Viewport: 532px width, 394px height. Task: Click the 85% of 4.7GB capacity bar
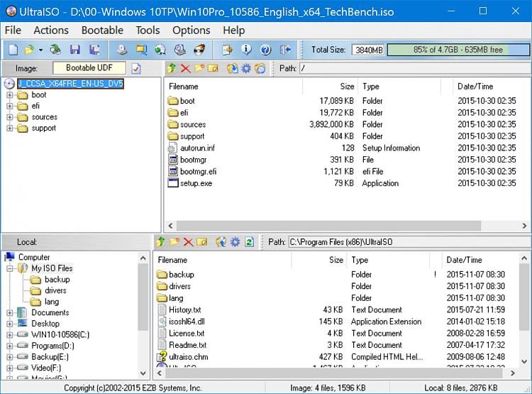(x=458, y=50)
